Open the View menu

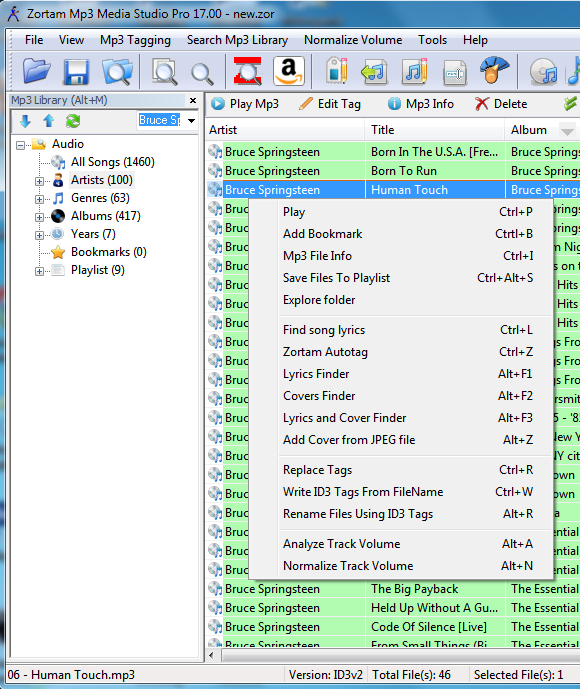pos(71,40)
